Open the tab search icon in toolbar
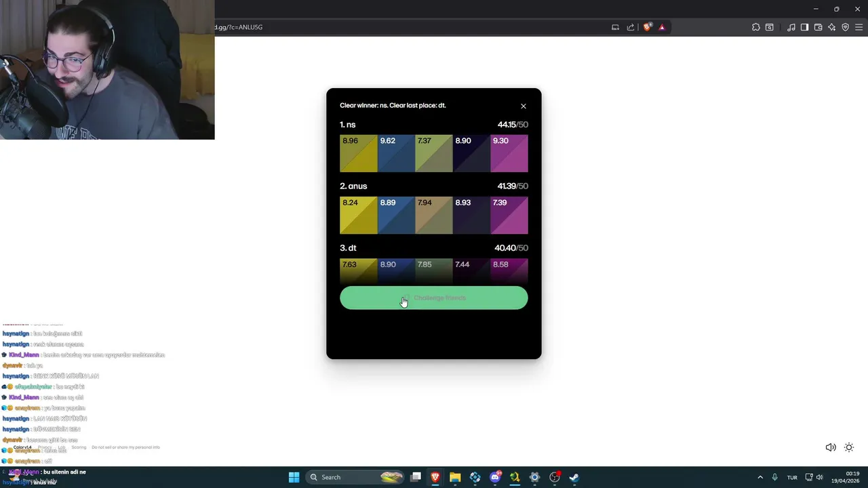 [770, 27]
